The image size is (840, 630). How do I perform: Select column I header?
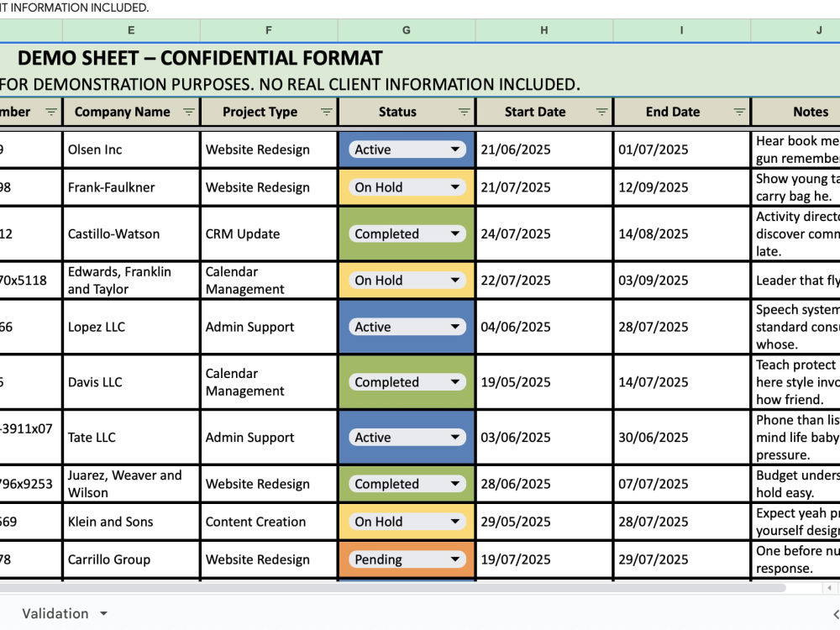pos(682,30)
